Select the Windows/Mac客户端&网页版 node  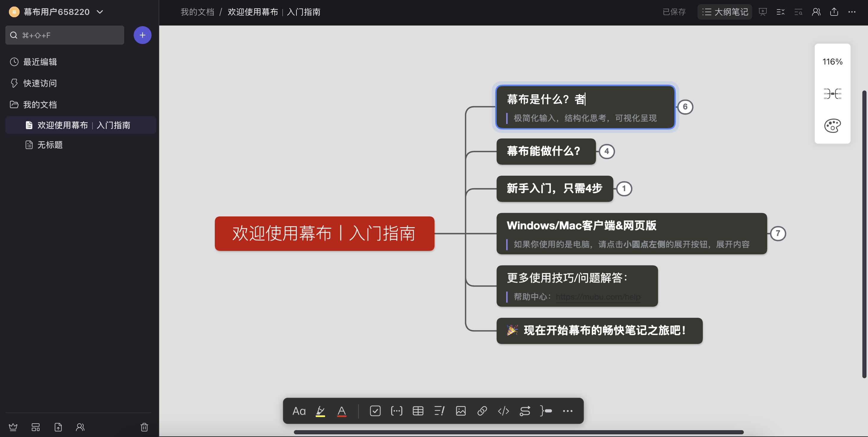[632, 233]
